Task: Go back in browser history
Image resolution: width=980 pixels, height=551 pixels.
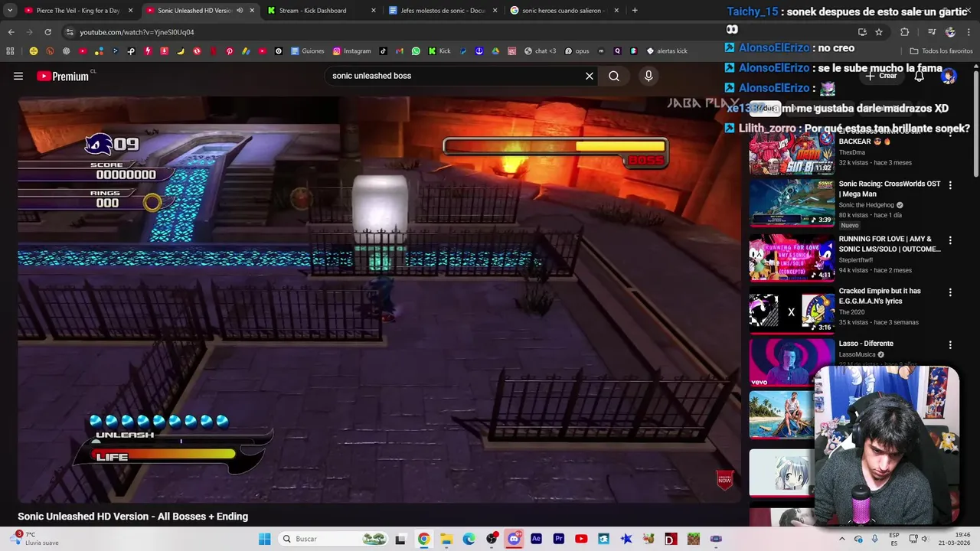Action: [11, 32]
